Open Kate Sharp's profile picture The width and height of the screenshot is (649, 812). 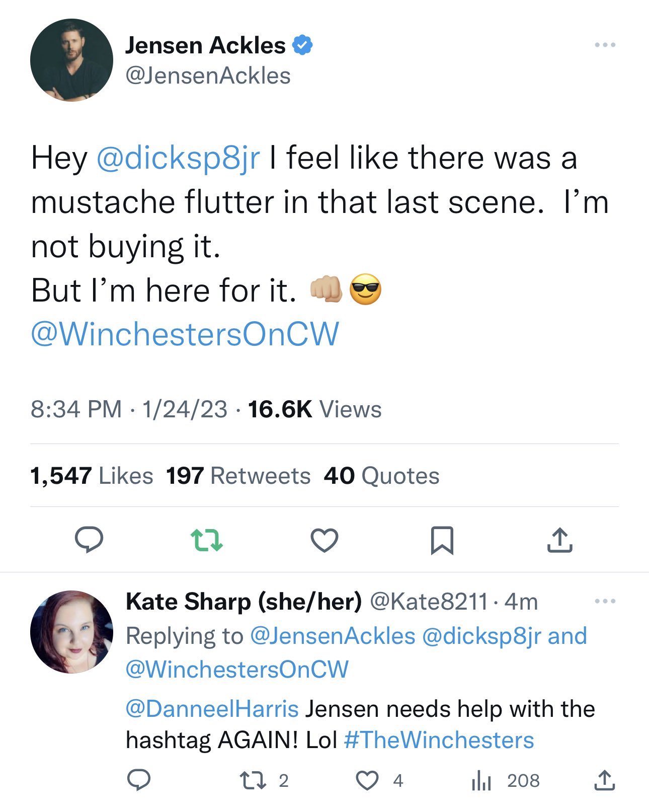click(x=71, y=632)
